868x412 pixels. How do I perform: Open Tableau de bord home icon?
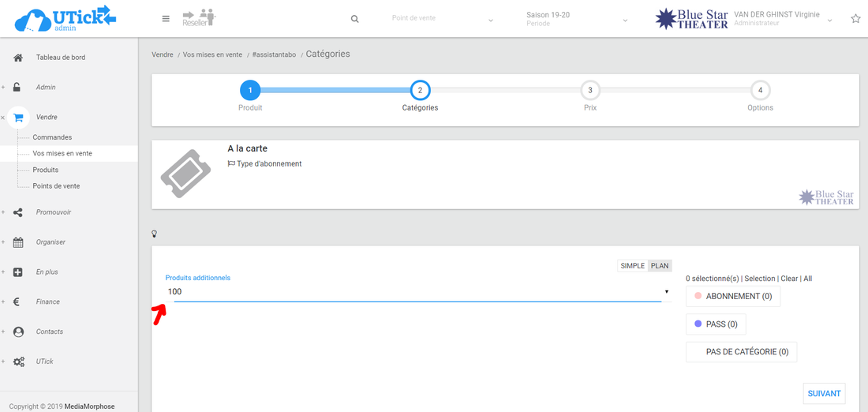tap(18, 58)
